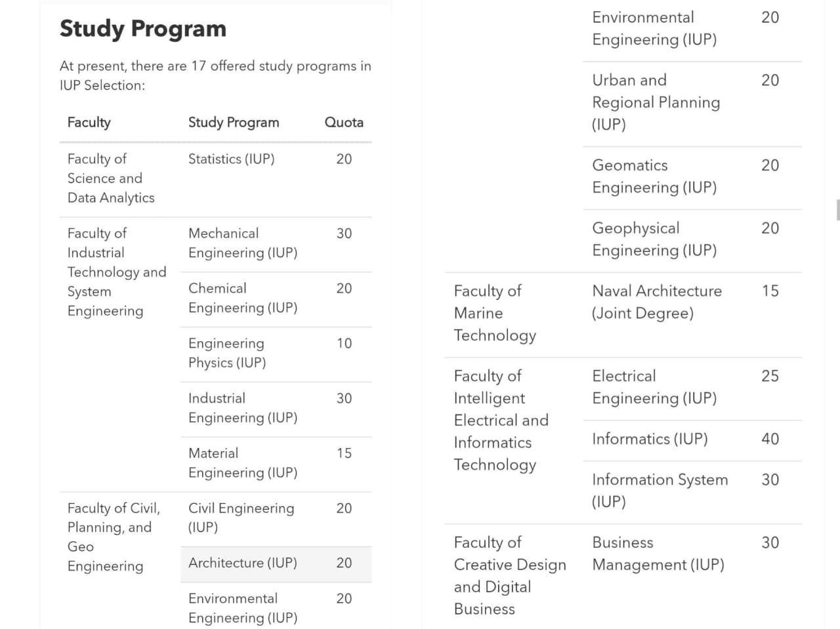The image size is (840, 629).
Task: Select Chemical Engineering (IUP) entry
Action: point(242,298)
